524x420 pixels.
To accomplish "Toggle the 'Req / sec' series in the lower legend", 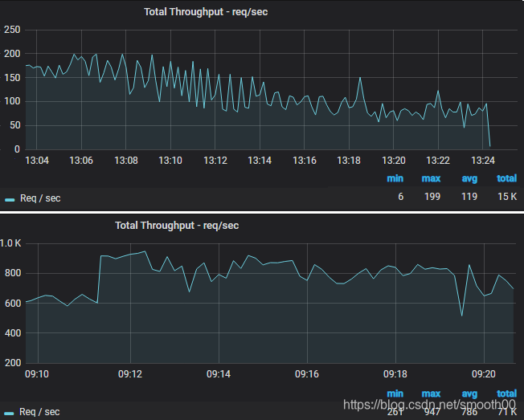I will [39, 412].
